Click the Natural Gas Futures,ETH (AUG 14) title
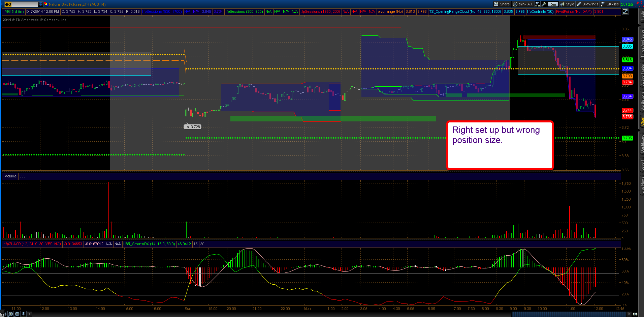The height and width of the screenshot is (317, 644). [77, 4]
